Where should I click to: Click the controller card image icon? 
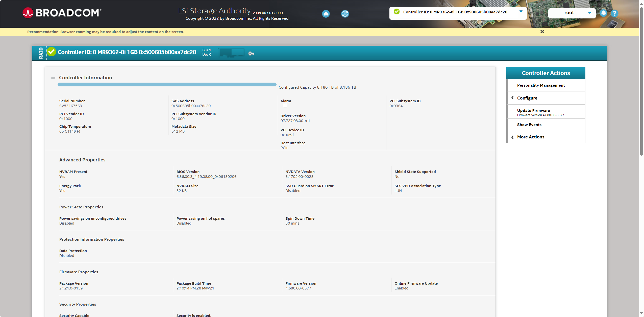point(232,53)
